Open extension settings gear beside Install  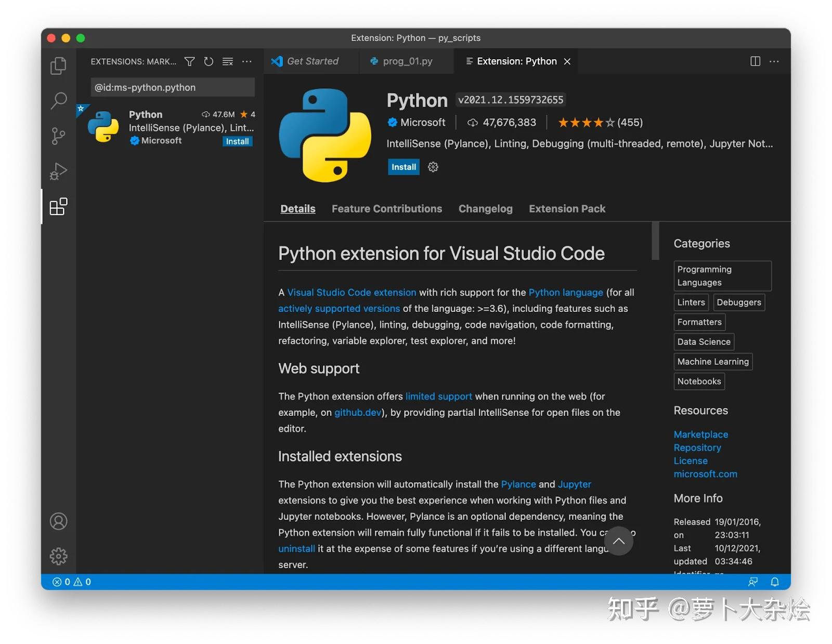click(x=433, y=167)
